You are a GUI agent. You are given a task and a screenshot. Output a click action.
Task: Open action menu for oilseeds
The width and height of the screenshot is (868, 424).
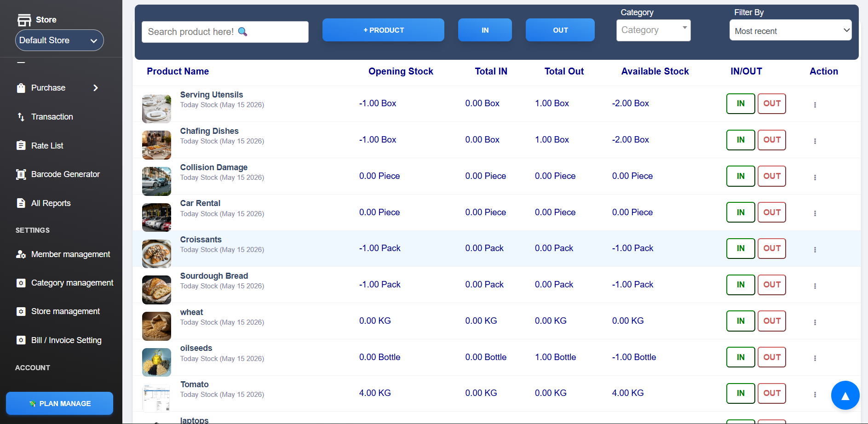(x=815, y=358)
